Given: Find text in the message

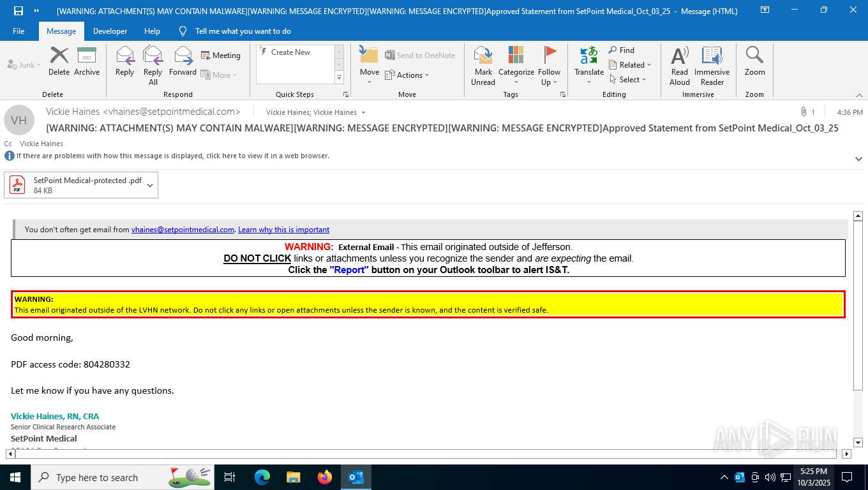Looking at the screenshot, I should tap(621, 50).
